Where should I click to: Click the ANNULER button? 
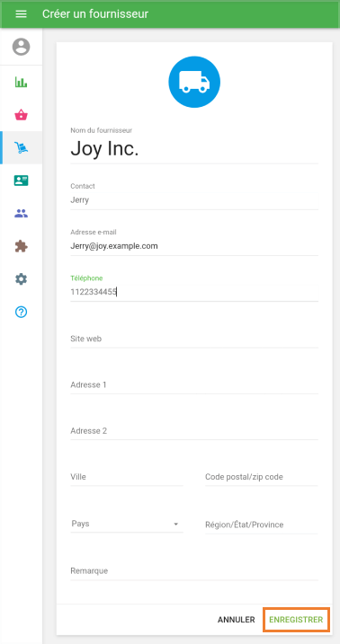click(x=236, y=620)
